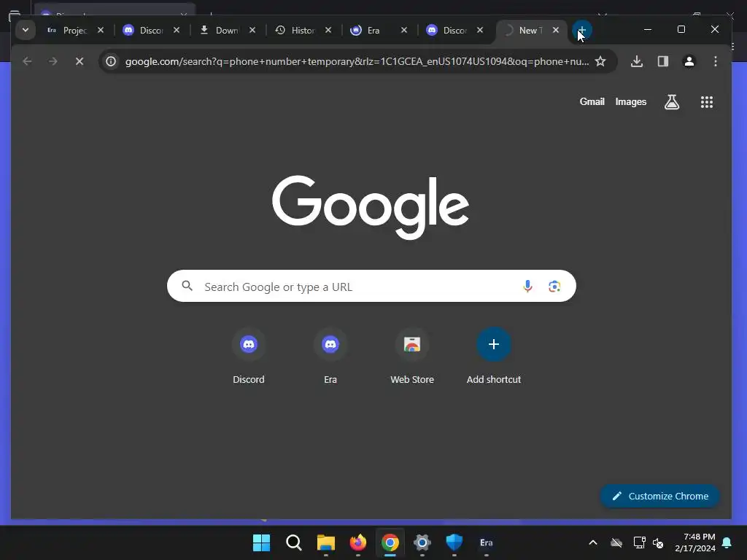Open Windows Start menu
747x560 pixels.
click(x=261, y=542)
